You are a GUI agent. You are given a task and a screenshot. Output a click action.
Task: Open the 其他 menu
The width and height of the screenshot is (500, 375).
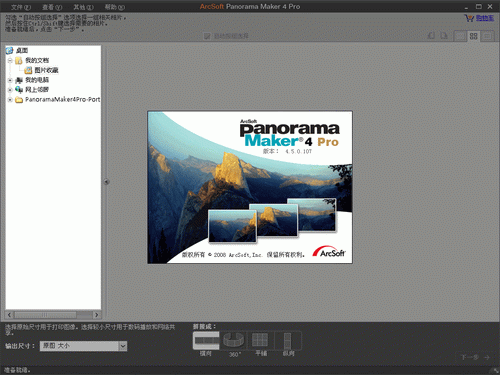[x=83, y=7]
